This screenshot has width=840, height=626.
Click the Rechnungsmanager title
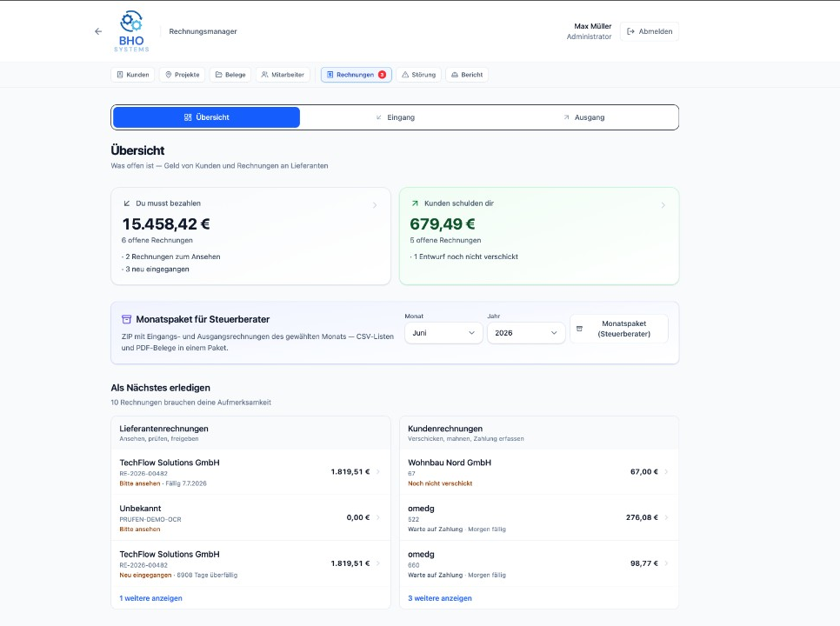(x=203, y=31)
